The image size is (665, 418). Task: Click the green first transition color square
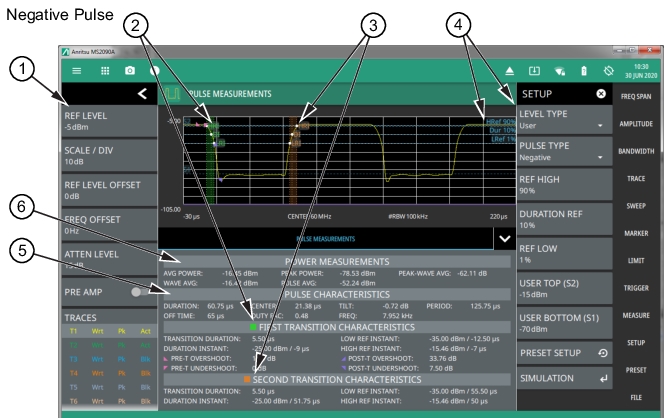(x=253, y=327)
